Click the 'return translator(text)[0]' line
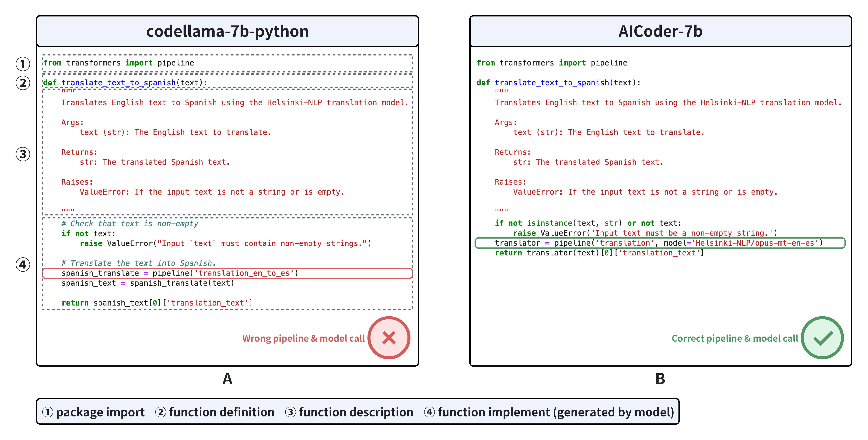Screen dimensions: 868x440 pyautogui.click(x=599, y=253)
